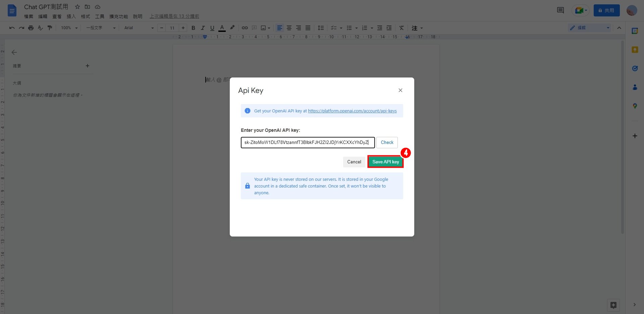
Task: Open the last edit history link
Action: click(174, 16)
